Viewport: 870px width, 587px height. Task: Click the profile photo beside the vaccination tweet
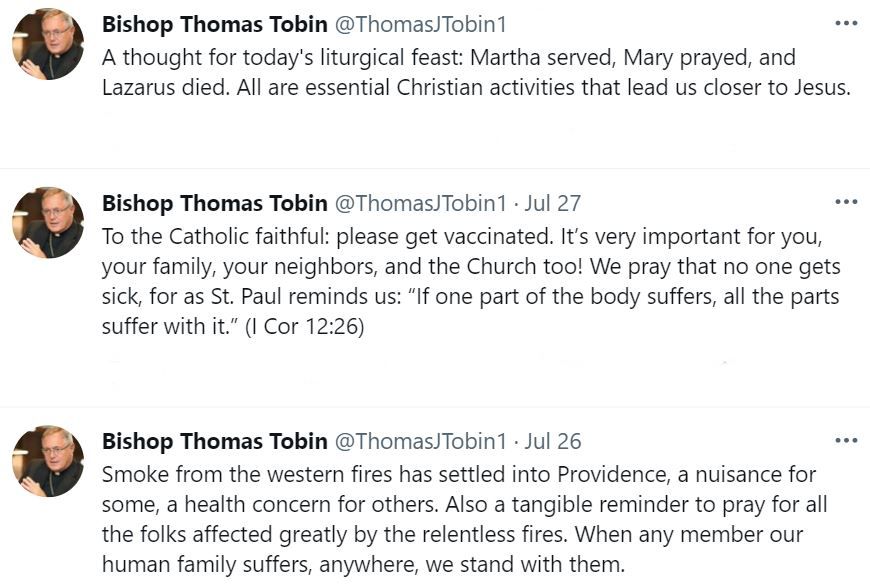tap(48, 222)
